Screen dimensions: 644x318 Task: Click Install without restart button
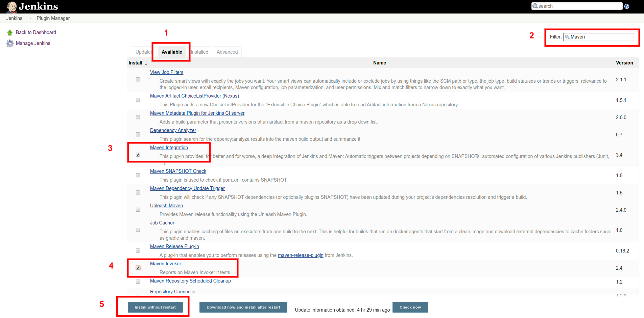pos(155,307)
